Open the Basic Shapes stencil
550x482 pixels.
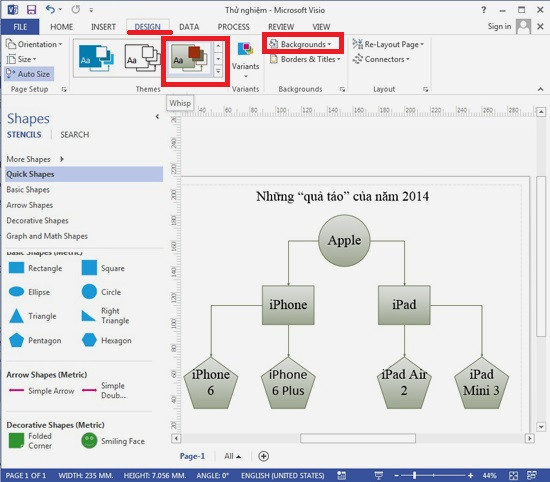(28, 189)
